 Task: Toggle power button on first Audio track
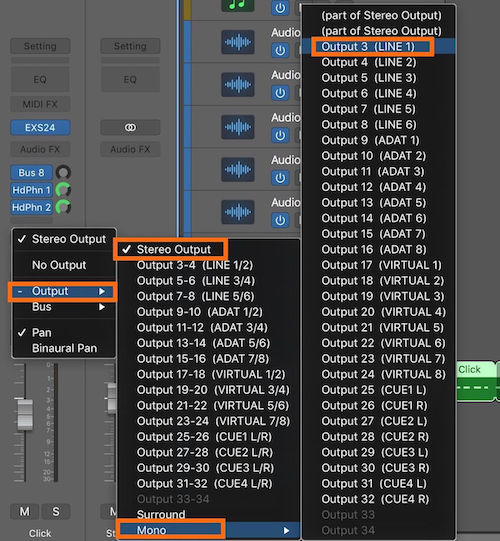tap(280, 50)
